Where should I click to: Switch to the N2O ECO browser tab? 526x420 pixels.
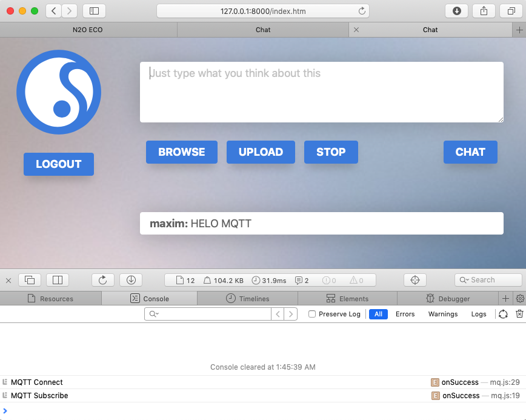[x=88, y=30]
